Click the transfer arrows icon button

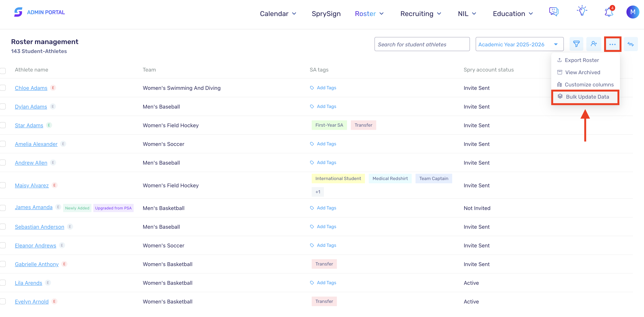coord(630,44)
